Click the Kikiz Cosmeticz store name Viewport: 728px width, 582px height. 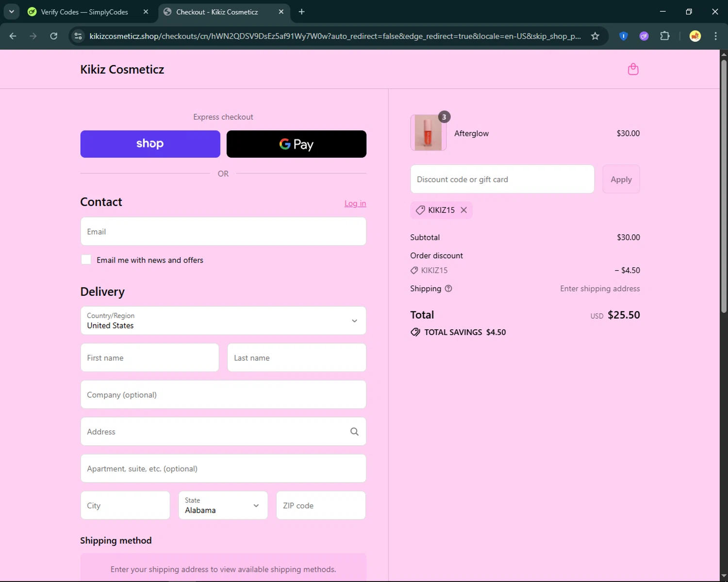[x=122, y=69]
